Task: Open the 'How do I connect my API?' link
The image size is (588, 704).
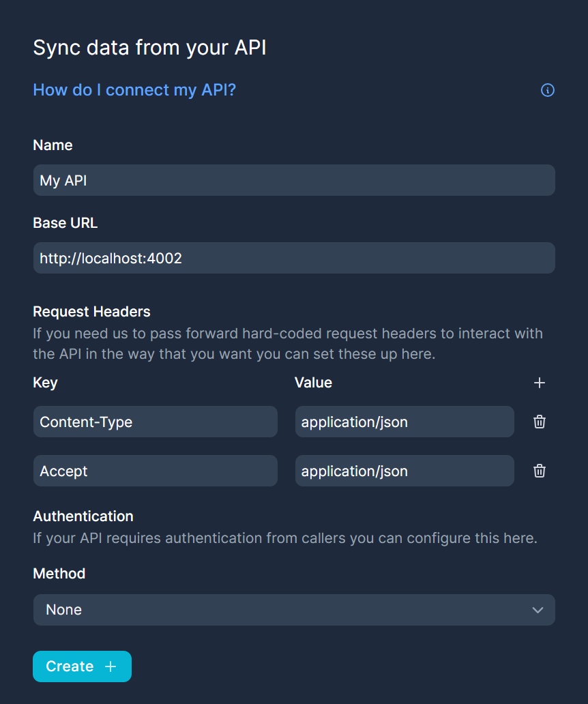Action: [134, 90]
